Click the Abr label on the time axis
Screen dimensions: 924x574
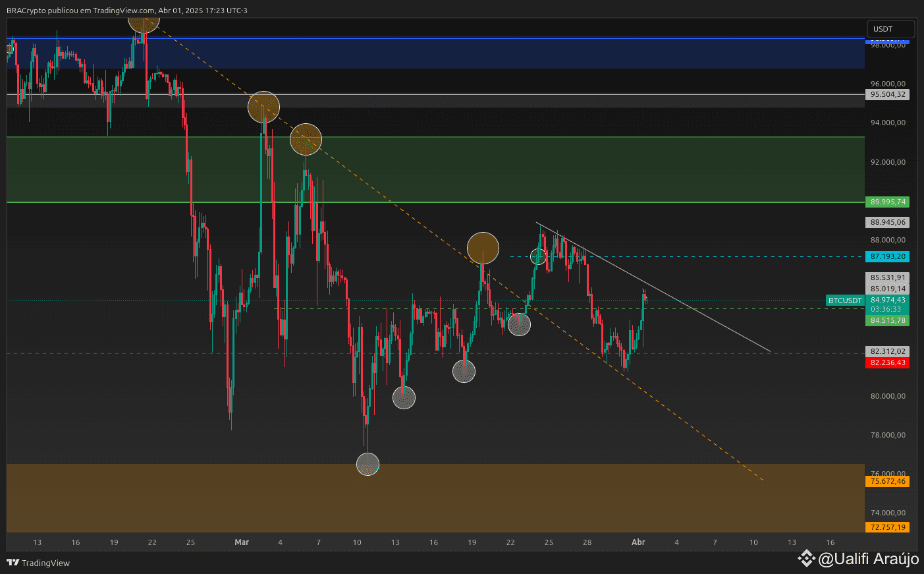click(638, 542)
